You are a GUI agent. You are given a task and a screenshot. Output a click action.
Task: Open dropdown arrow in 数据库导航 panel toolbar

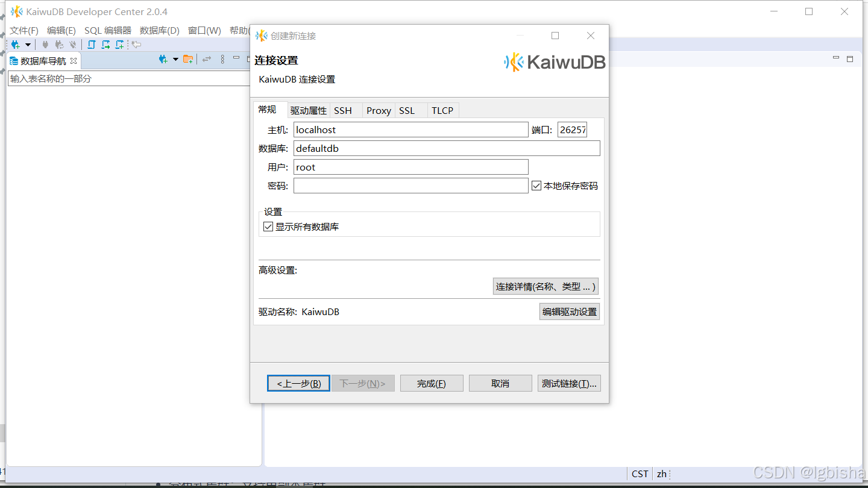click(175, 59)
